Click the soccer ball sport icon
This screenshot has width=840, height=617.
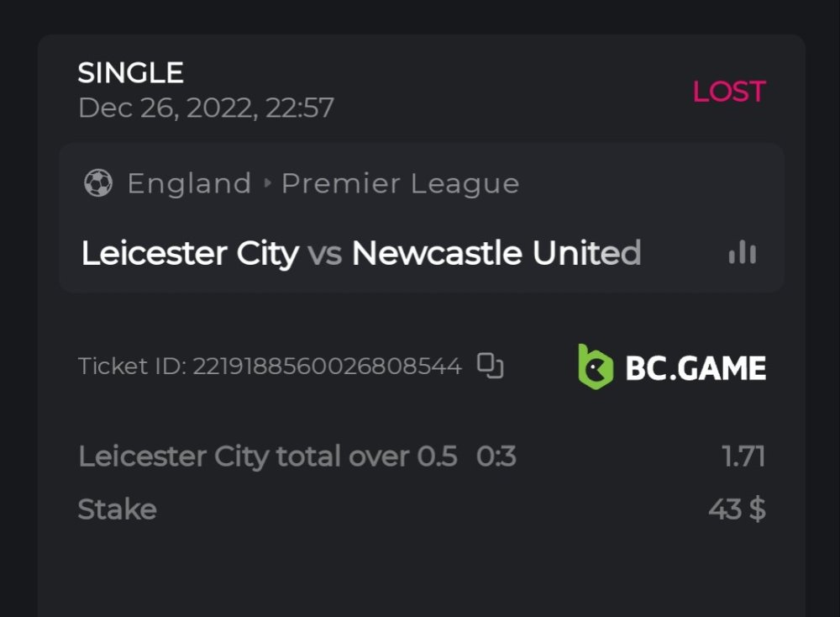pyautogui.click(x=98, y=183)
